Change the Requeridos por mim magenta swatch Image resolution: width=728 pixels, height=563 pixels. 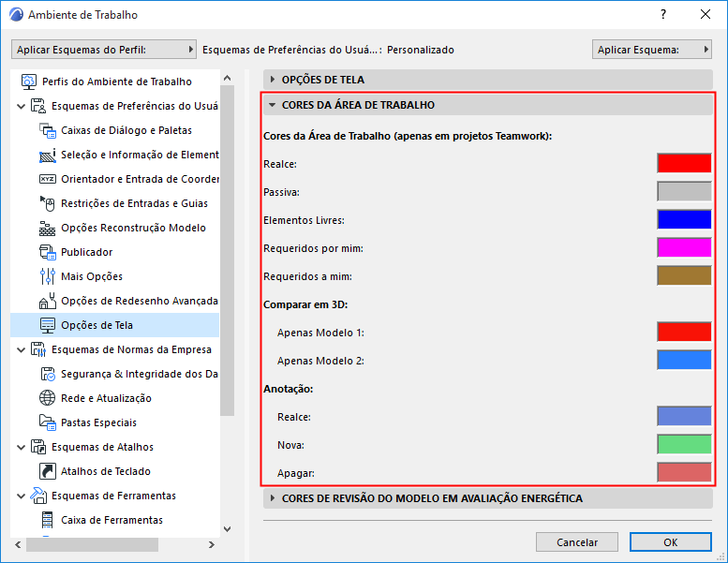point(684,247)
